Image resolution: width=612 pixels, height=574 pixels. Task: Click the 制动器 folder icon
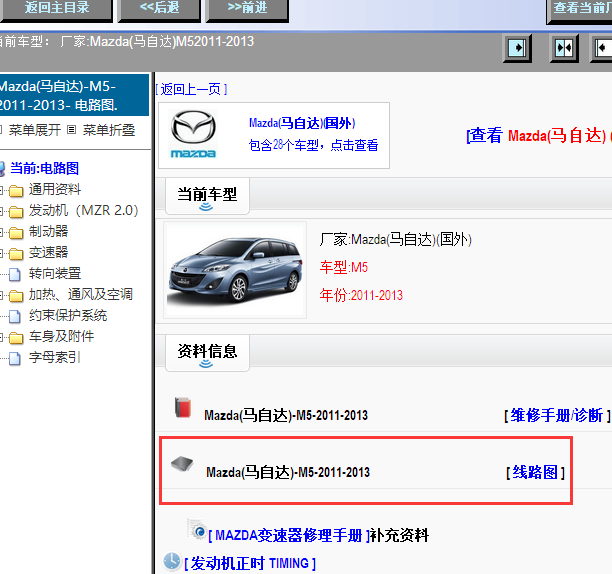pyautogui.click(x=16, y=233)
